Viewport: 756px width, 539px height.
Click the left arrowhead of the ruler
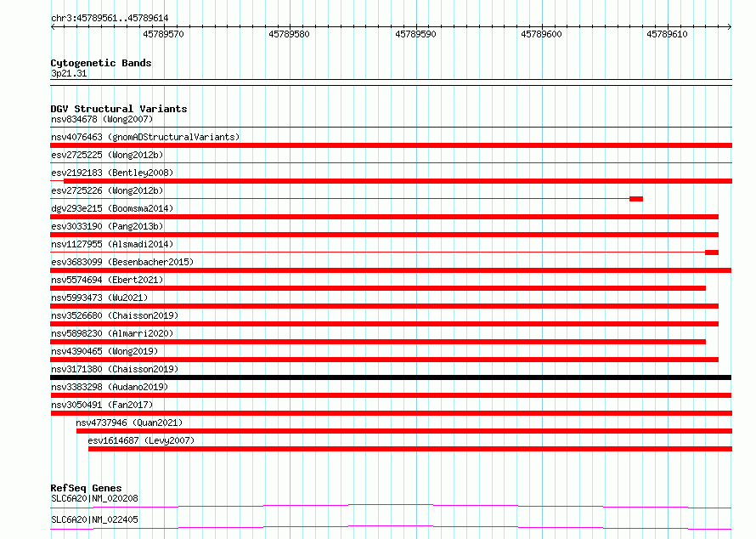[x=53, y=26]
